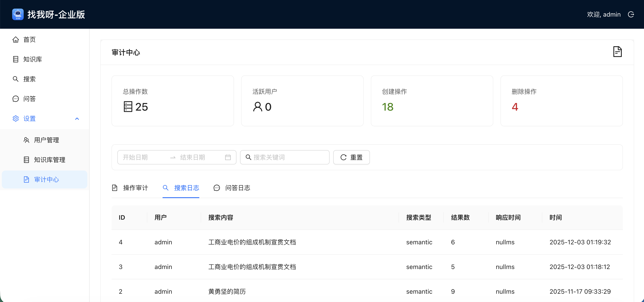Click the 搜索关键词 input field

coord(285,157)
